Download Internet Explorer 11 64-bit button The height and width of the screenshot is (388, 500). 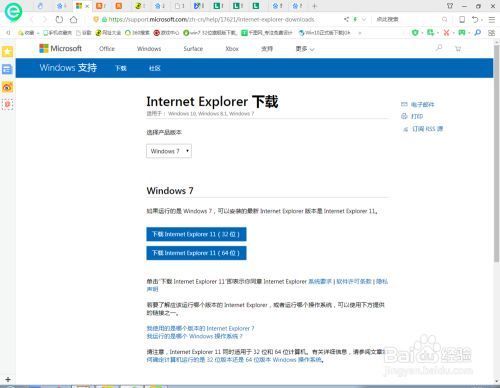point(196,253)
